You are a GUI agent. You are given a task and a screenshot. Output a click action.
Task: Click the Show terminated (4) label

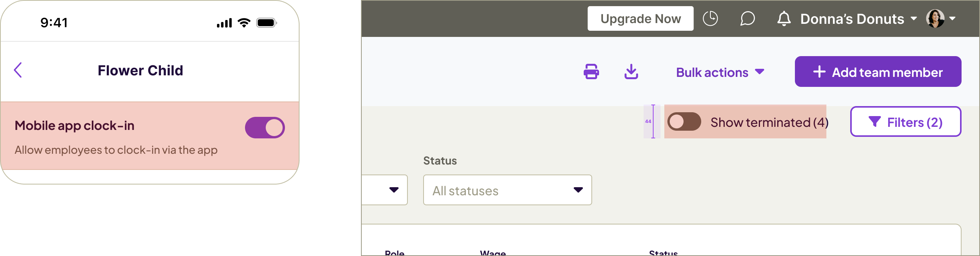pyautogui.click(x=769, y=122)
